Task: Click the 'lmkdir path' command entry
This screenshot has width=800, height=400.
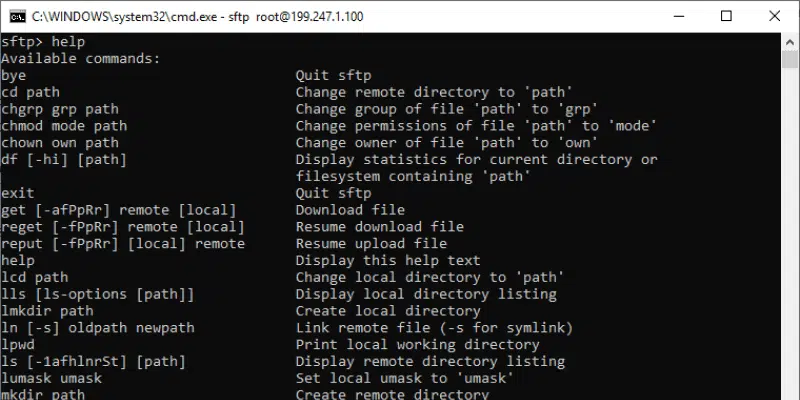Action: click(x=48, y=311)
